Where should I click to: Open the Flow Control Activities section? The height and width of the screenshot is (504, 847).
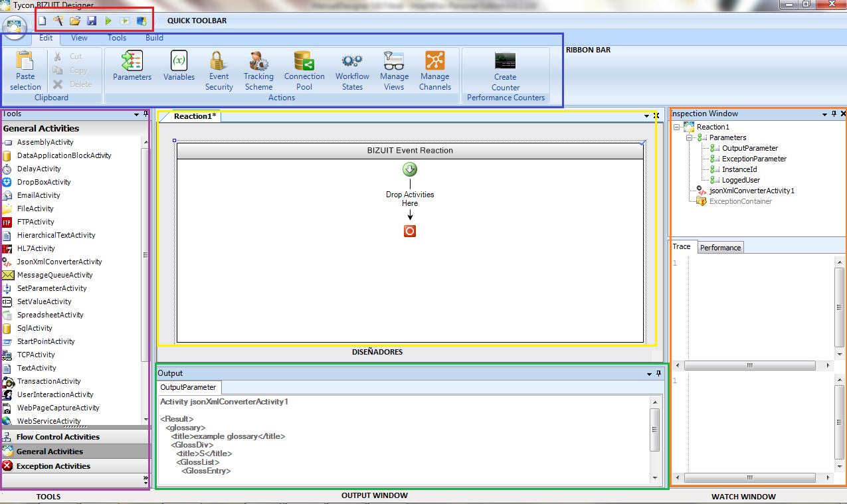(x=76, y=437)
